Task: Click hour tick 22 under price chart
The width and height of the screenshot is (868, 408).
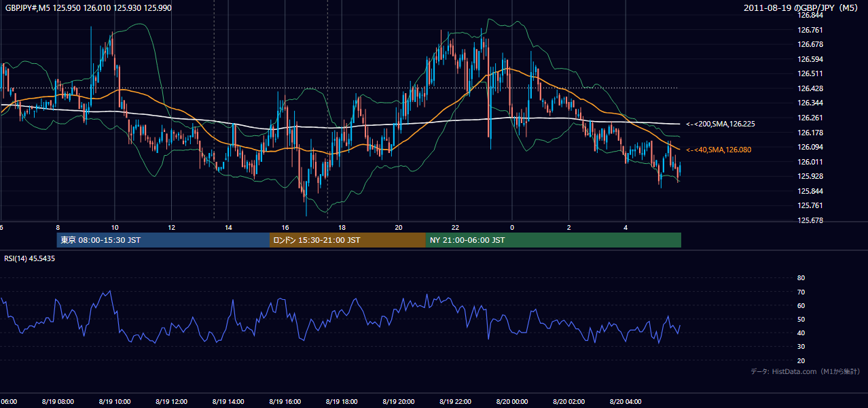Action: 455,228
